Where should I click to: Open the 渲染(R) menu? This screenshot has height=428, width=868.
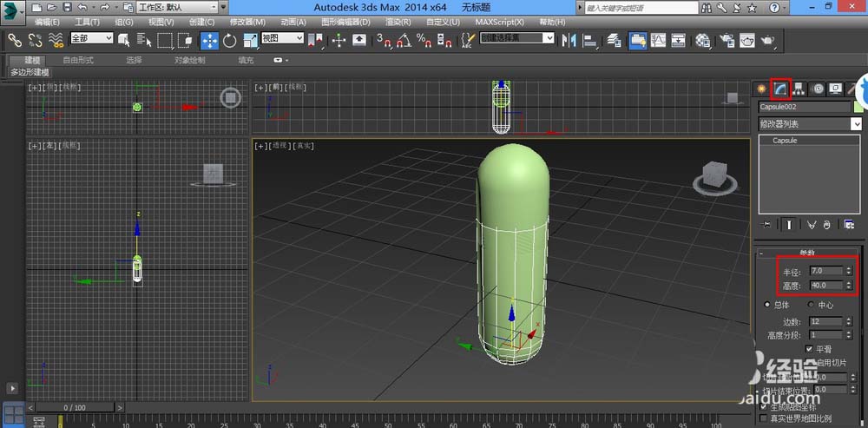point(398,23)
